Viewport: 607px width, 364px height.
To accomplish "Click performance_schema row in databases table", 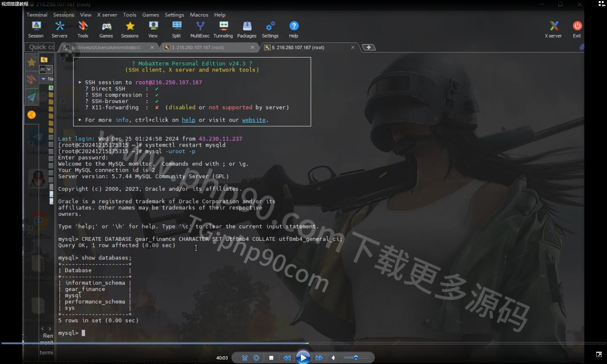I will pos(95,302).
